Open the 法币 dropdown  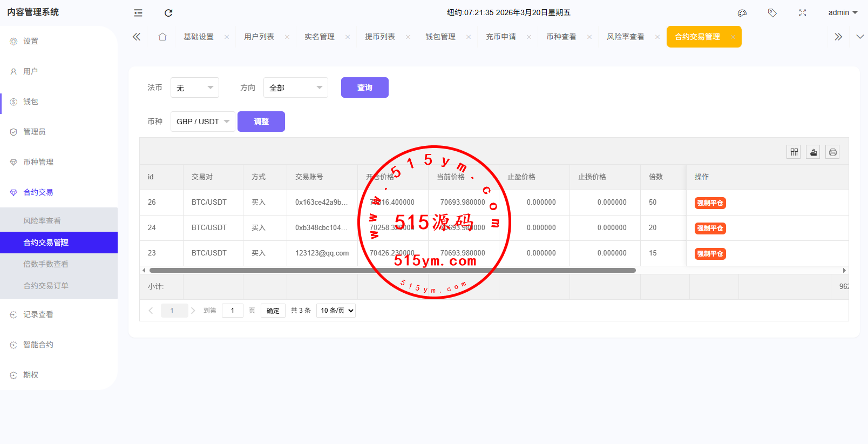195,88
